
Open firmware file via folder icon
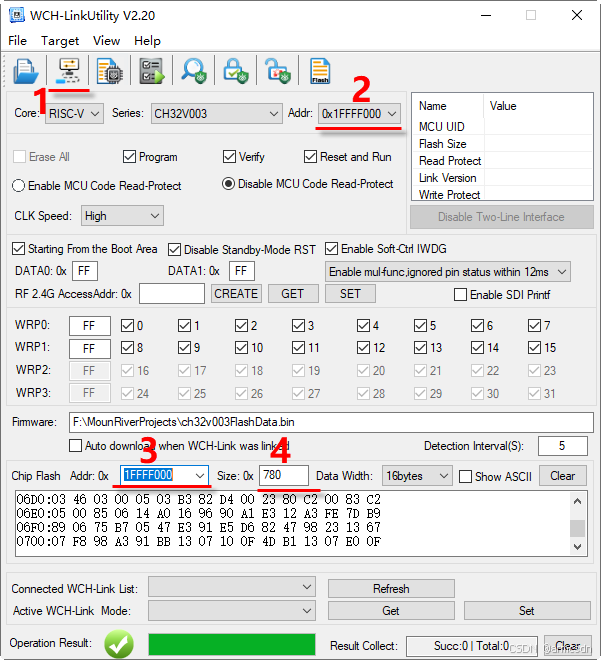click(x=26, y=71)
